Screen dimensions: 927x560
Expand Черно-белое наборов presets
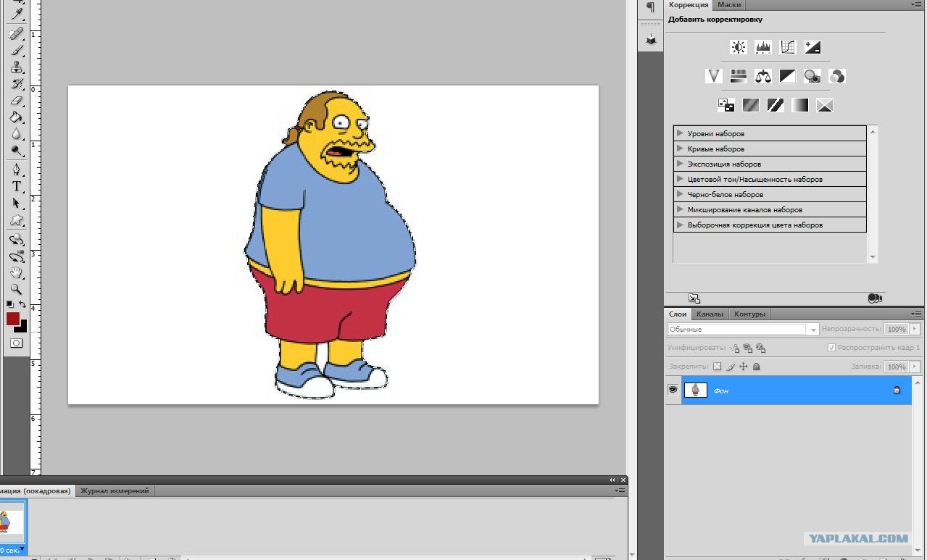tap(680, 194)
